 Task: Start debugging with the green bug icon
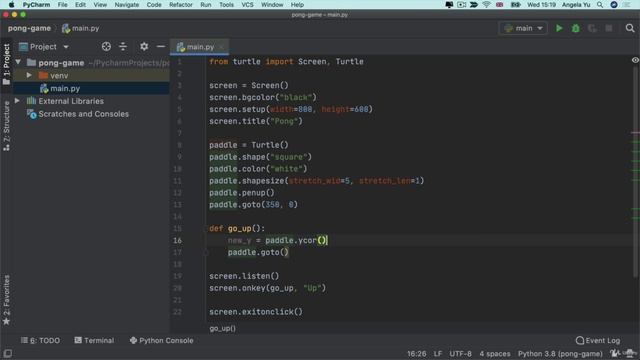tap(576, 28)
